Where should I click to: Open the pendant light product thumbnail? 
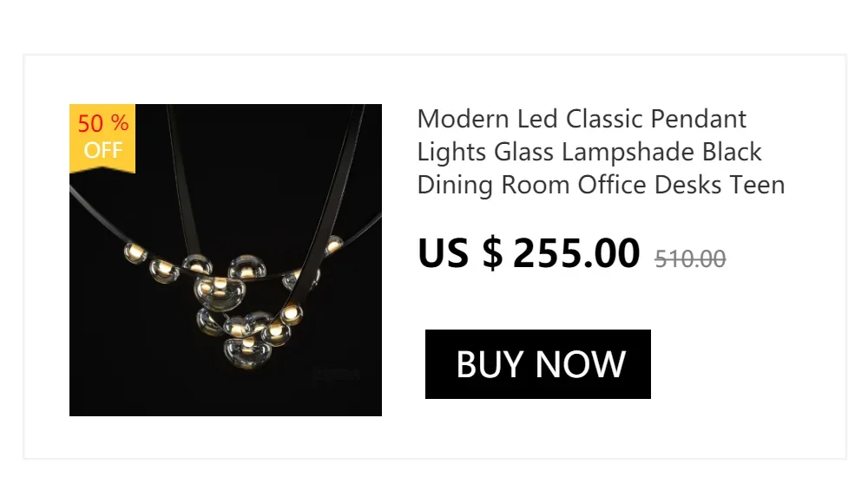click(226, 260)
